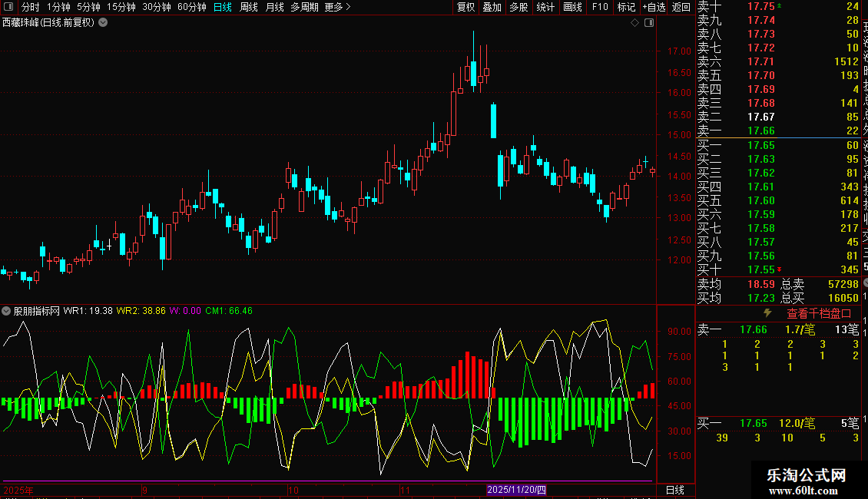Click the 卖均 18.59 average value
Viewport: 868px width, 499px height.
point(761,284)
